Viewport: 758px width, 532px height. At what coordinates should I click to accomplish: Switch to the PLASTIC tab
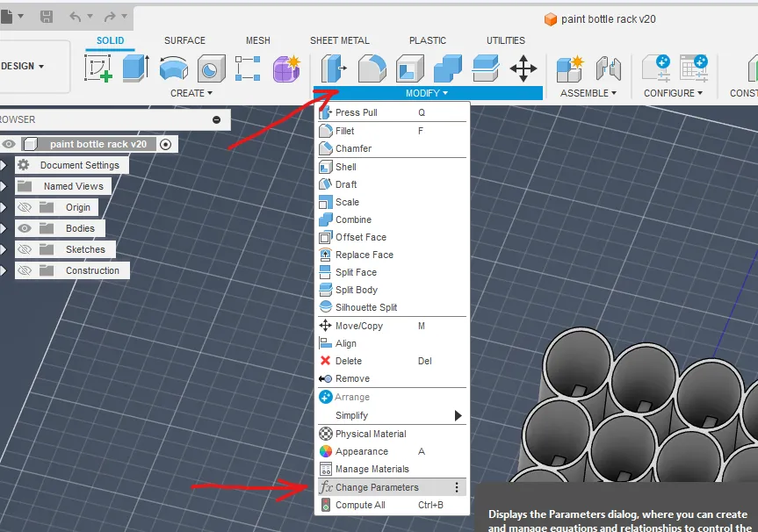click(428, 40)
